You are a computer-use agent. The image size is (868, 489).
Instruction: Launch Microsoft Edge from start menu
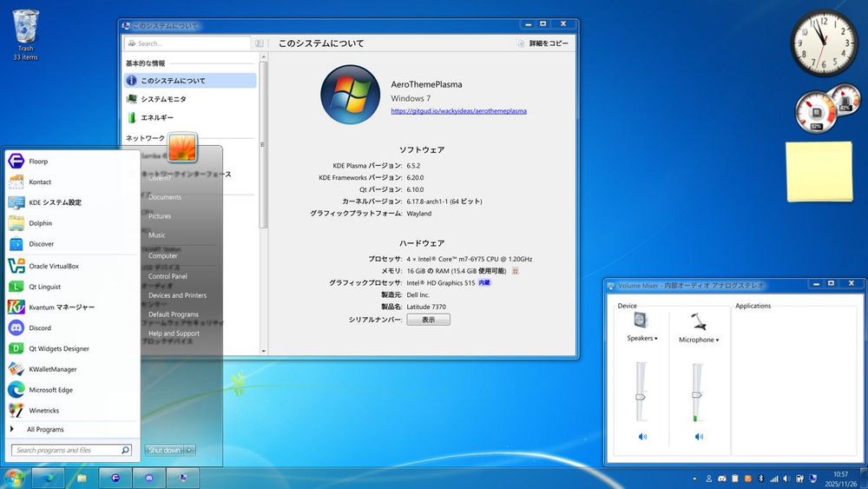72,390
